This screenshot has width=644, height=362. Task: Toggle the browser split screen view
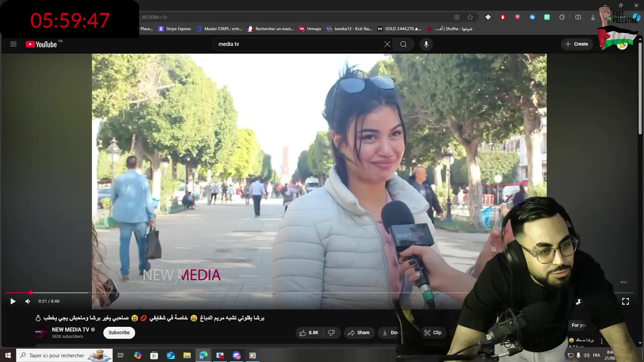(x=578, y=17)
